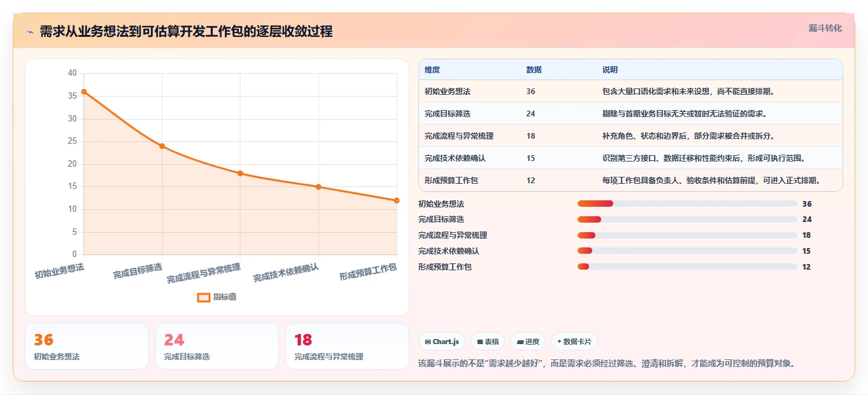This screenshot has width=868, height=395.
Task: Click the table data cell showing 24
Action: [x=531, y=114]
